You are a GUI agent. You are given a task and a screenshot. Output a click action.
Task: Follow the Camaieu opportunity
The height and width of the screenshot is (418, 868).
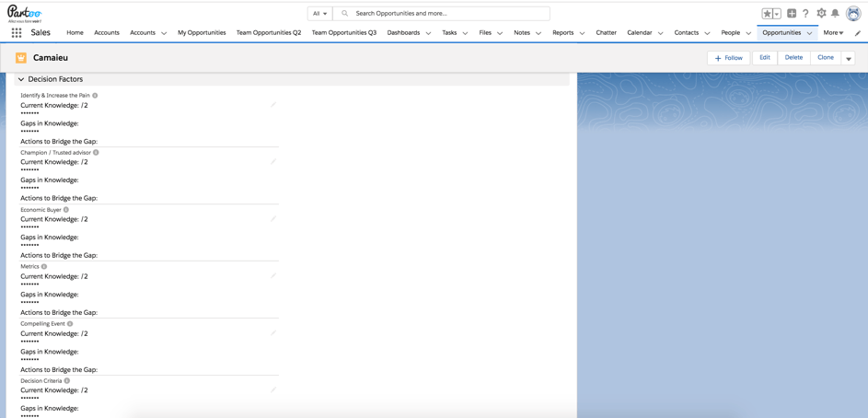click(x=728, y=58)
